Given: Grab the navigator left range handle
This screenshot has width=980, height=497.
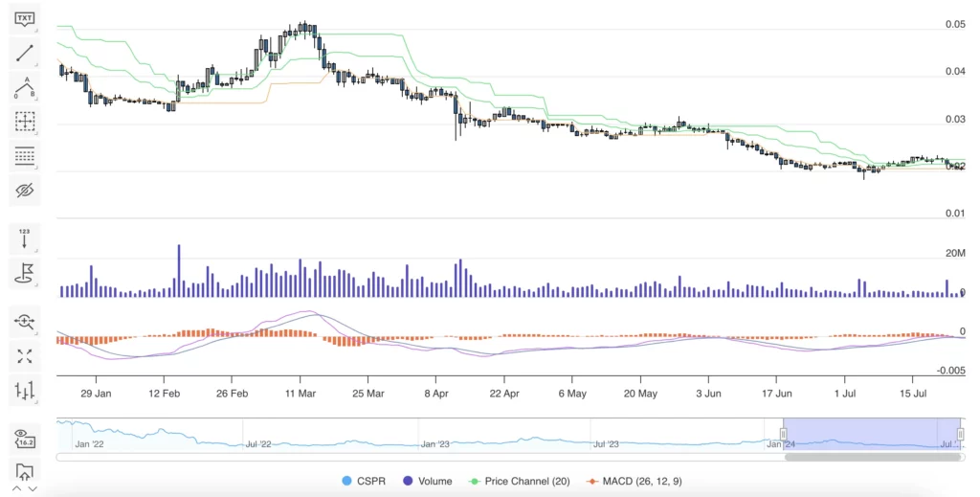Looking at the screenshot, I should 783,434.
